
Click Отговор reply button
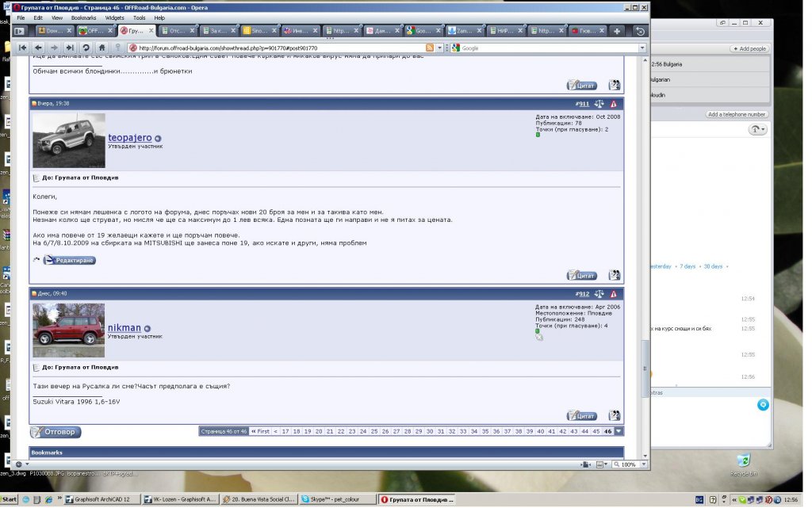[56, 431]
